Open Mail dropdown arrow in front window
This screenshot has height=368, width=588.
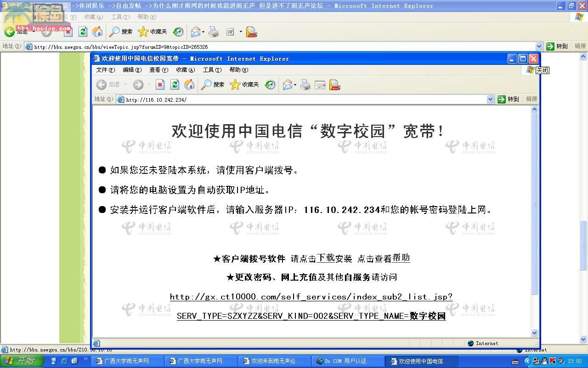pos(295,85)
